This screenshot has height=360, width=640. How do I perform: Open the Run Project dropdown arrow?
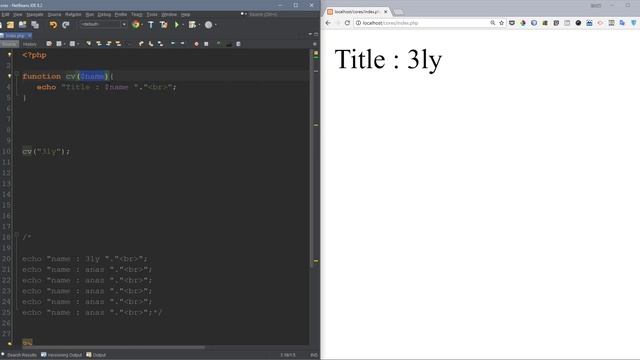click(x=182, y=25)
